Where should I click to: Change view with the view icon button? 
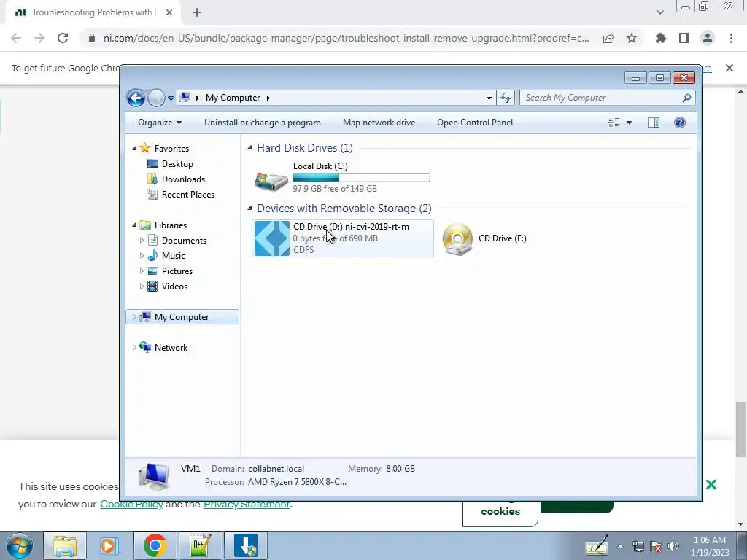pos(614,122)
